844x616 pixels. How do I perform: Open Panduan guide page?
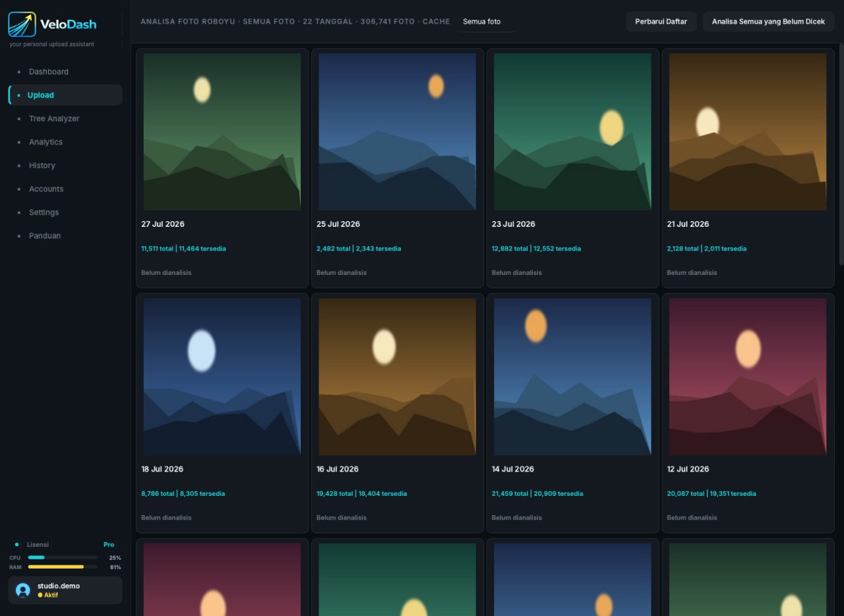[x=65, y=235]
